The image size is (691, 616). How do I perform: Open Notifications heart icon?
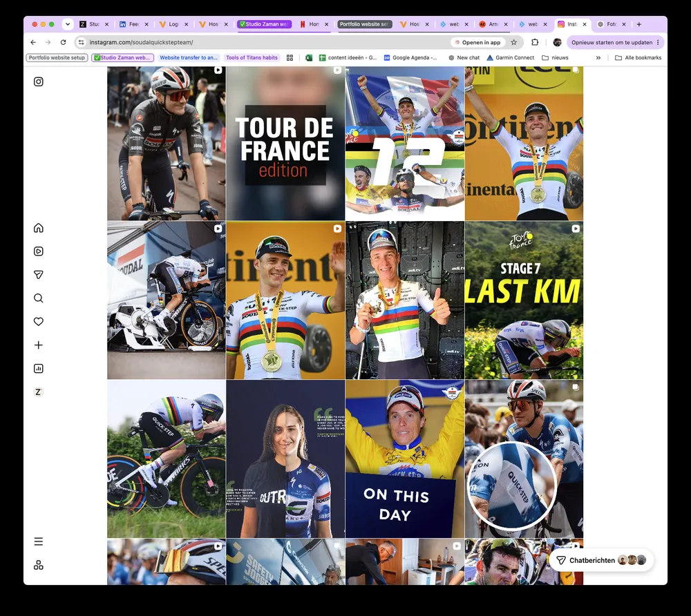[38, 321]
